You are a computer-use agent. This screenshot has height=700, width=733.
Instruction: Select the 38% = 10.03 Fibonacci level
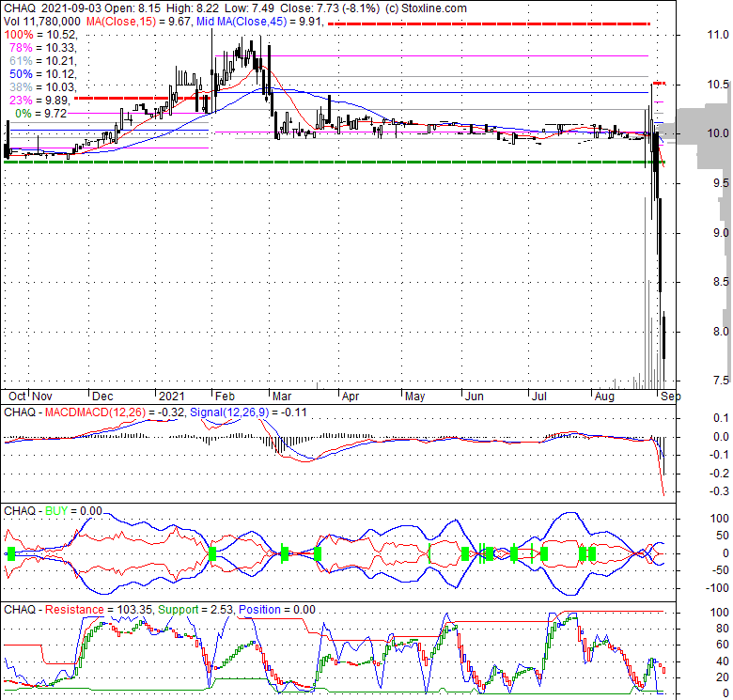[x=43, y=87]
